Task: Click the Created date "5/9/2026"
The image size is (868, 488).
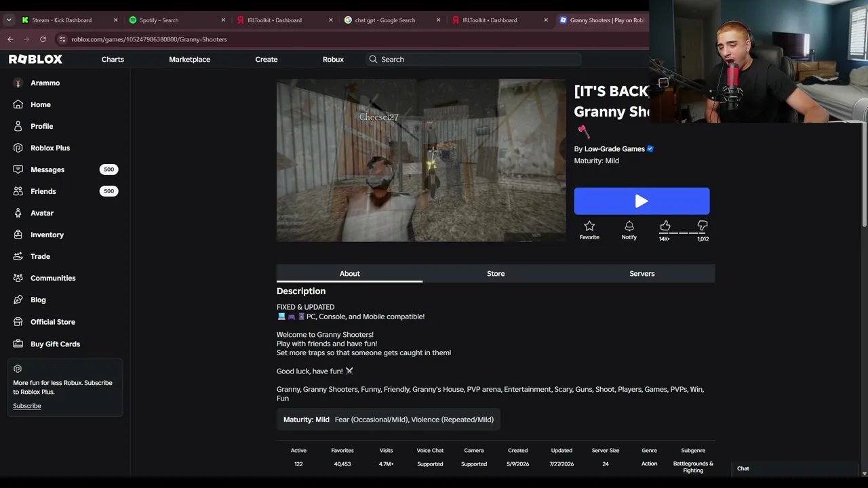Action: pyautogui.click(x=517, y=464)
